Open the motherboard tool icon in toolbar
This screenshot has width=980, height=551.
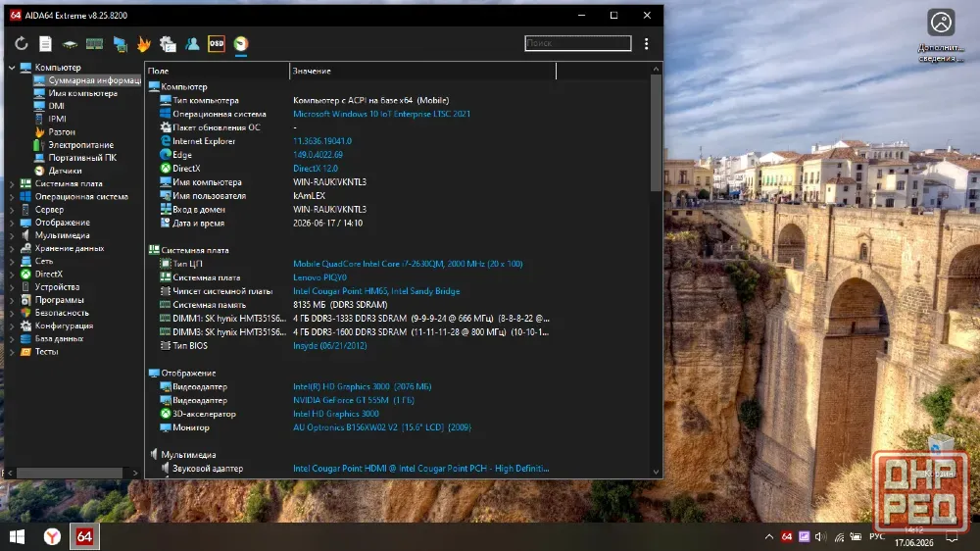tap(70, 44)
